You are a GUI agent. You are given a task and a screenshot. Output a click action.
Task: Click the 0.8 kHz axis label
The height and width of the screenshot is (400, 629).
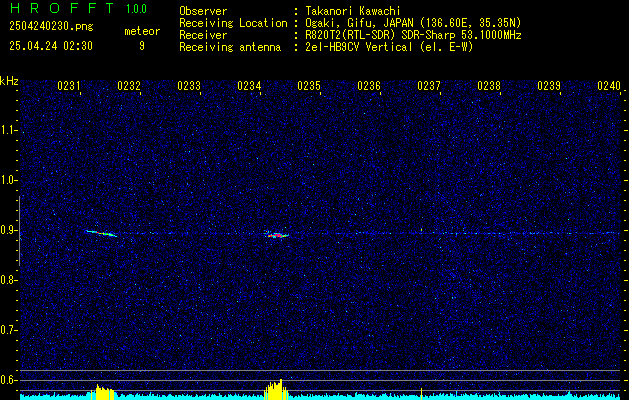point(7,280)
